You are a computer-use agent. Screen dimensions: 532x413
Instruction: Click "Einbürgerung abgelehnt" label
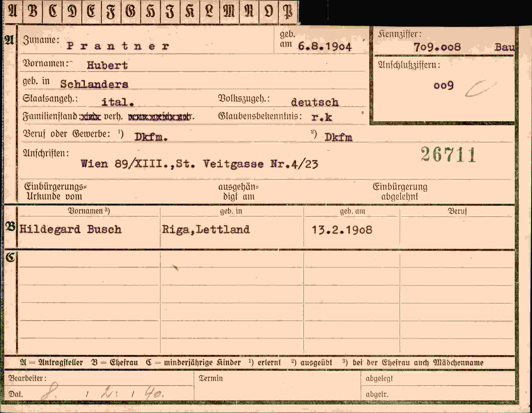[x=400, y=191]
